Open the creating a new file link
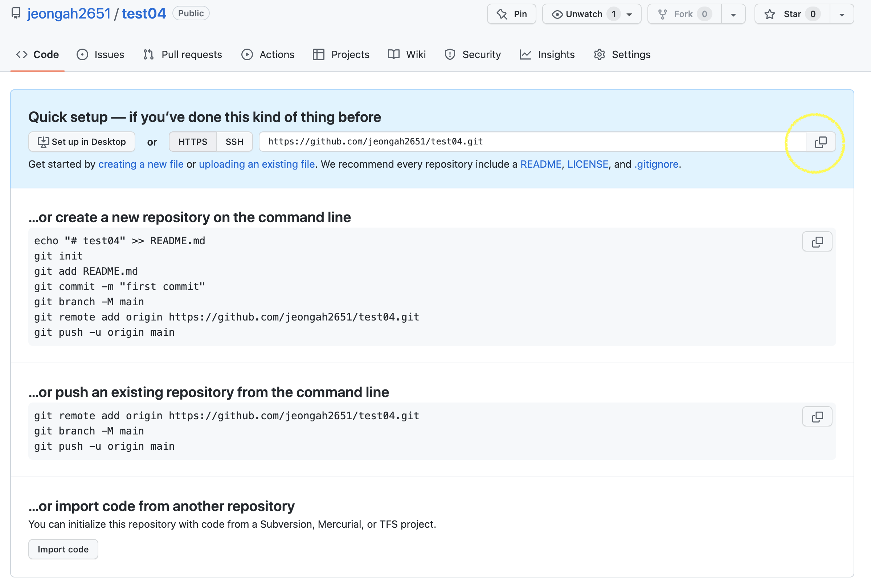 tap(141, 164)
